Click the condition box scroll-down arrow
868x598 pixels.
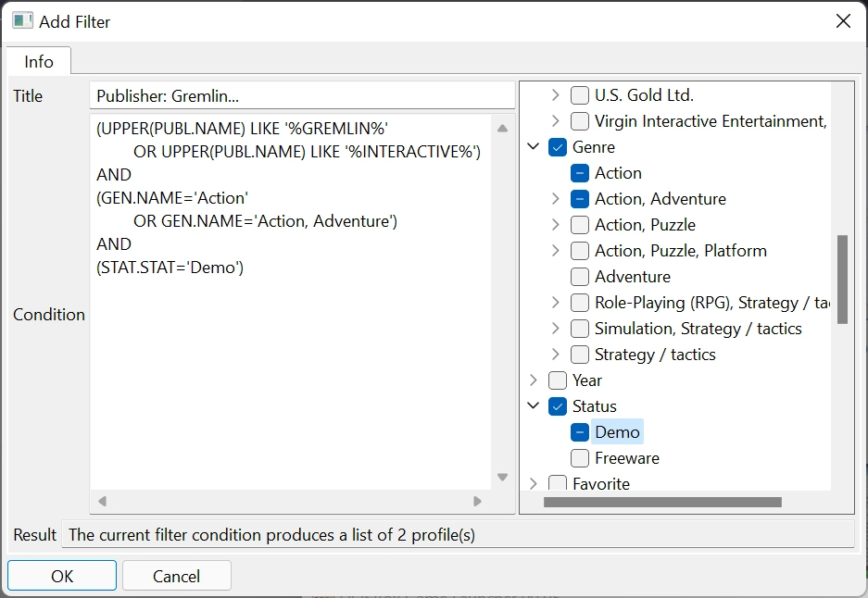coord(503,478)
